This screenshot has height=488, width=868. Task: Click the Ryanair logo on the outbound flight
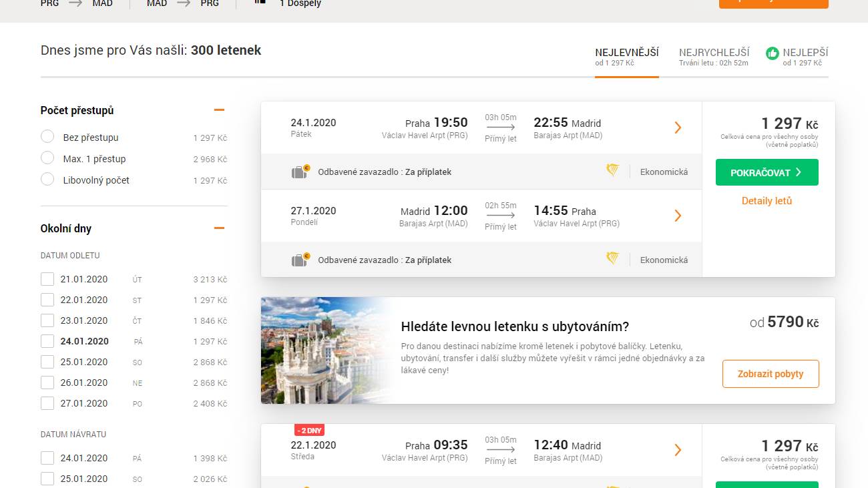coord(612,171)
